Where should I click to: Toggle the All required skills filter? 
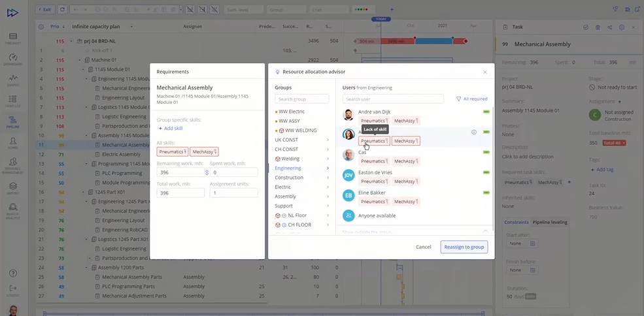[x=471, y=99]
